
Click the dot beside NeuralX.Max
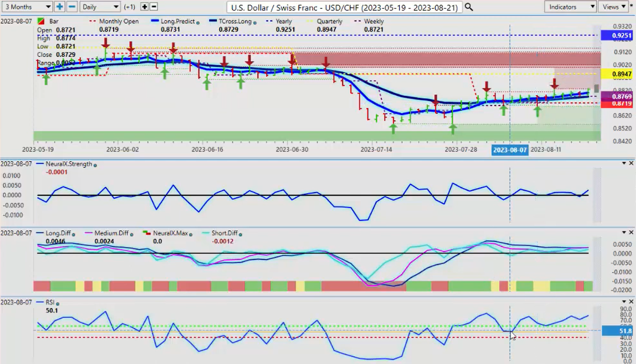pos(191,234)
